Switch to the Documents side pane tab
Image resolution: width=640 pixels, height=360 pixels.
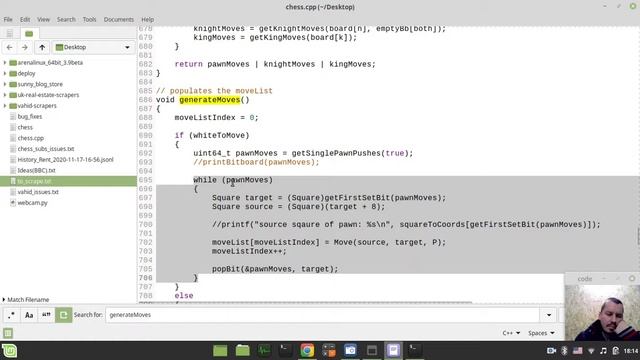click(9, 33)
